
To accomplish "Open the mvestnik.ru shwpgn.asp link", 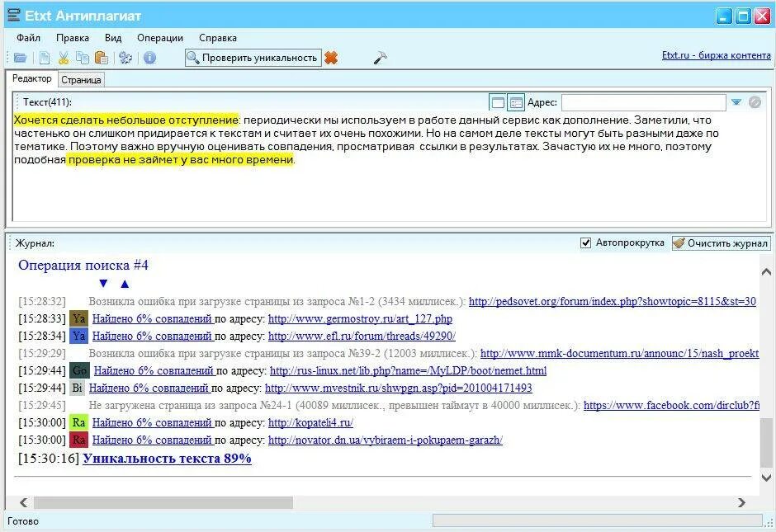I will click(399, 388).
